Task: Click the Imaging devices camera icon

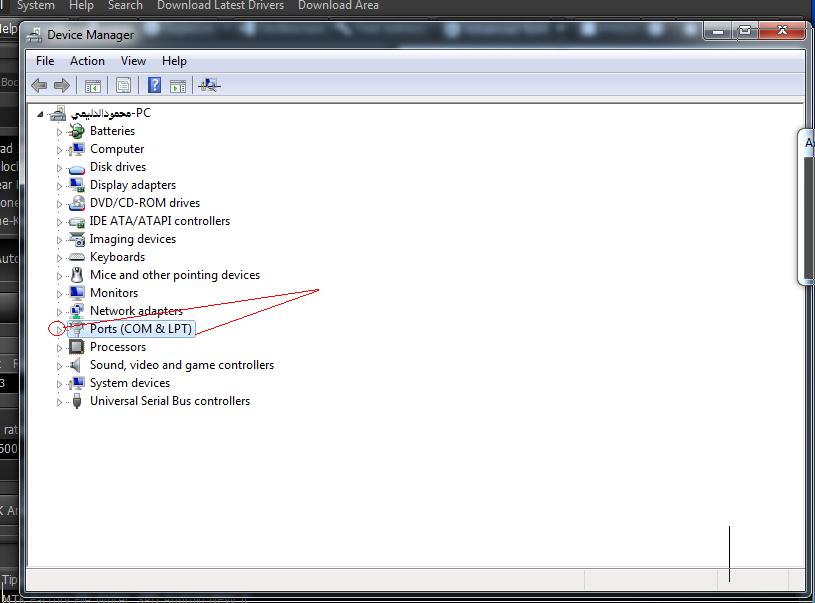Action: point(77,239)
